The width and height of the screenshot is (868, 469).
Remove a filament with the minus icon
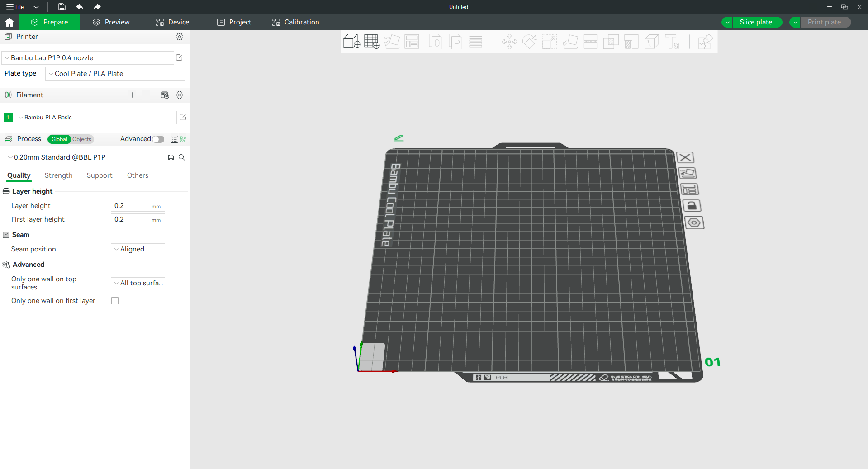coord(146,95)
